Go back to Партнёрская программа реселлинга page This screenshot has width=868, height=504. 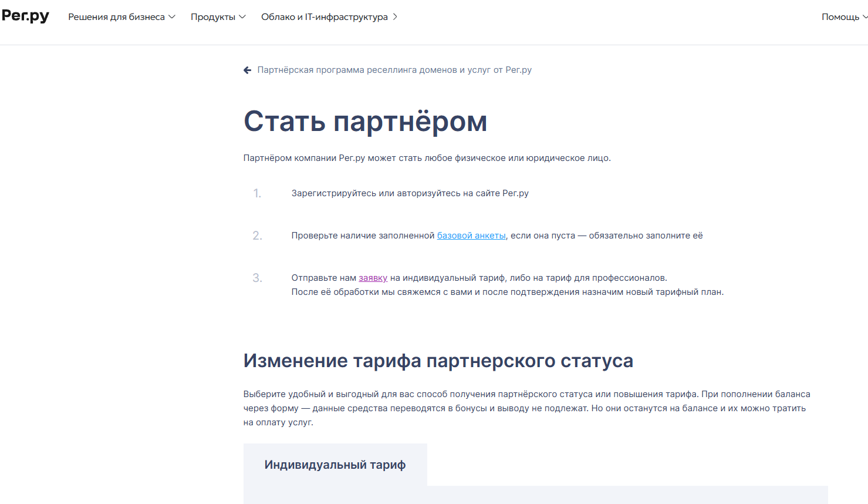click(x=394, y=70)
